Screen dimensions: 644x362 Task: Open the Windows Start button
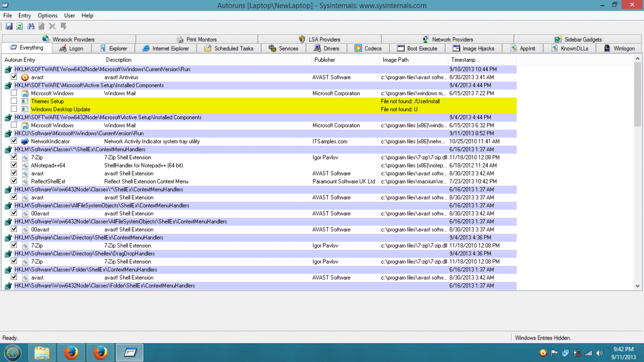click(x=12, y=353)
